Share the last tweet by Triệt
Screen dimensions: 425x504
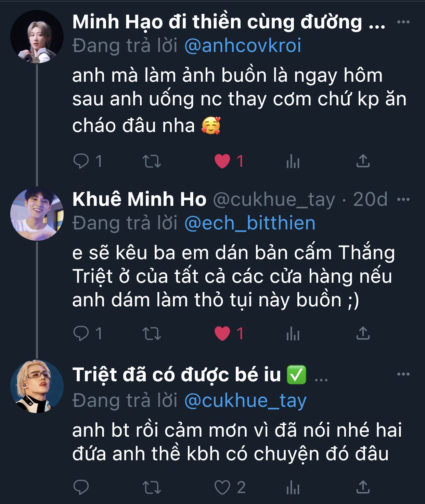tap(363, 488)
